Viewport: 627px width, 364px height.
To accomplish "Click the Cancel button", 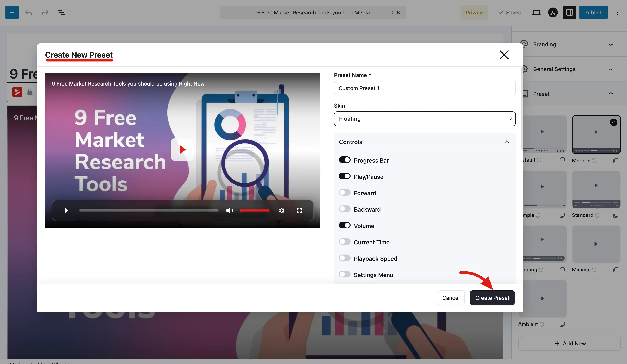I will click(451, 298).
